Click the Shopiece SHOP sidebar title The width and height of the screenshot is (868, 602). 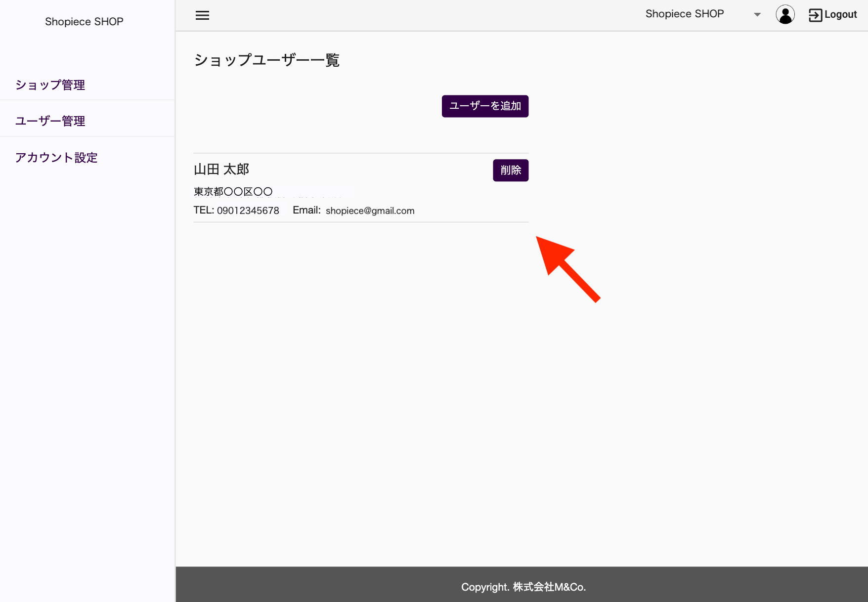click(x=84, y=22)
